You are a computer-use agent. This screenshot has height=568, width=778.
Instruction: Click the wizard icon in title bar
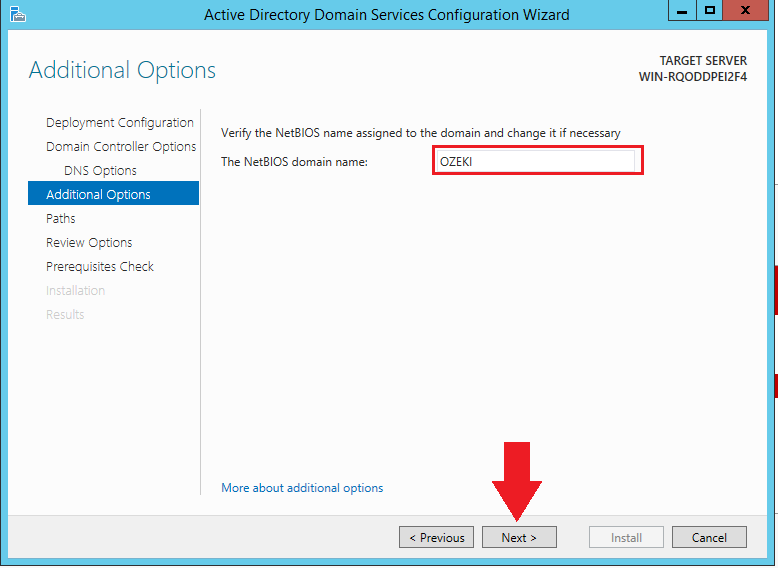point(17,14)
